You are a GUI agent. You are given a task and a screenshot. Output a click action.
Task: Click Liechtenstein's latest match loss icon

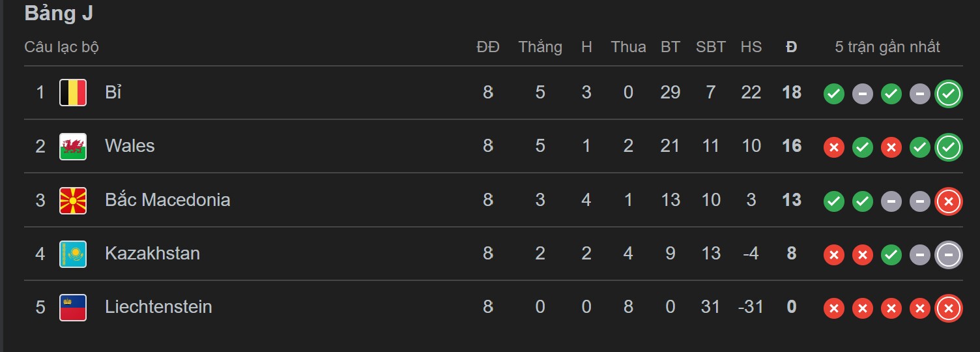point(948,309)
